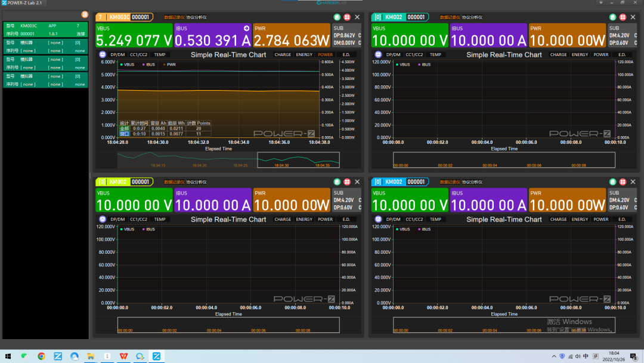Click red grid icon in KM003C panel
The height and width of the screenshot is (363, 644).
pos(347,17)
